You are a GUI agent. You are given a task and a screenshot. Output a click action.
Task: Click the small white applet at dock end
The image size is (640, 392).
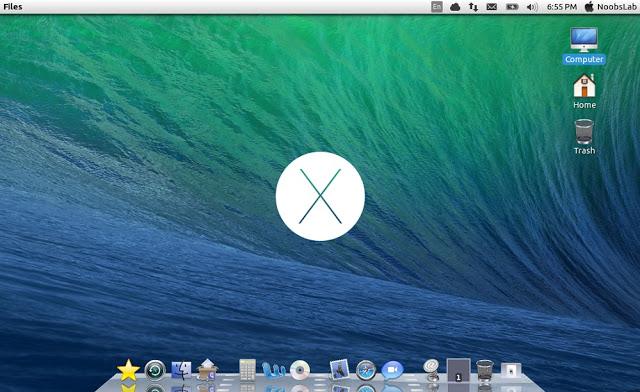(511, 370)
